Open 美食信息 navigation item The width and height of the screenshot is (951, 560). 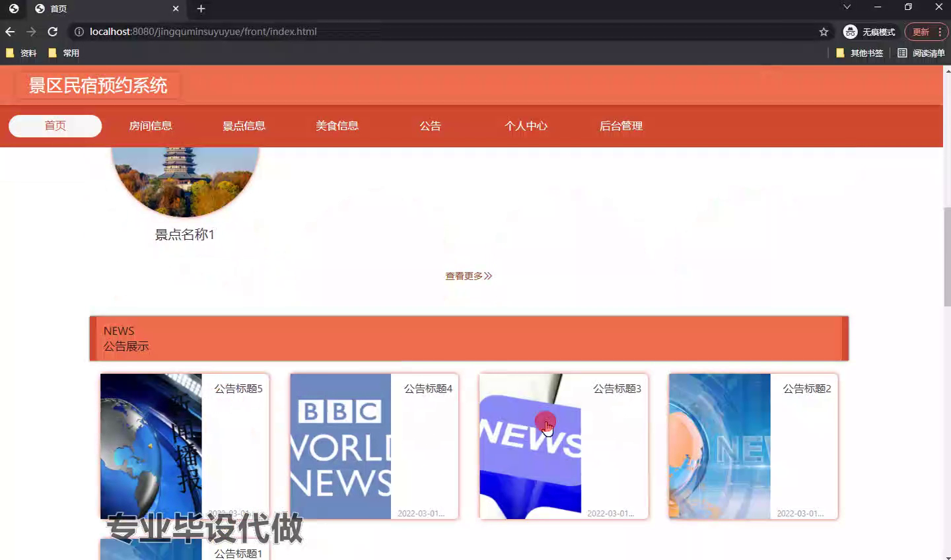pos(337,125)
